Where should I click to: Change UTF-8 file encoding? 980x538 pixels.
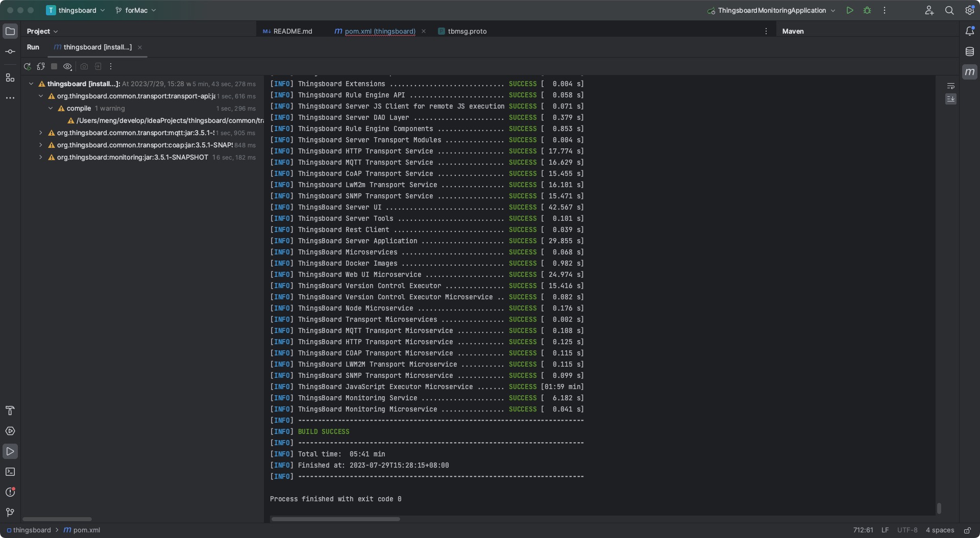coord(907,530)
